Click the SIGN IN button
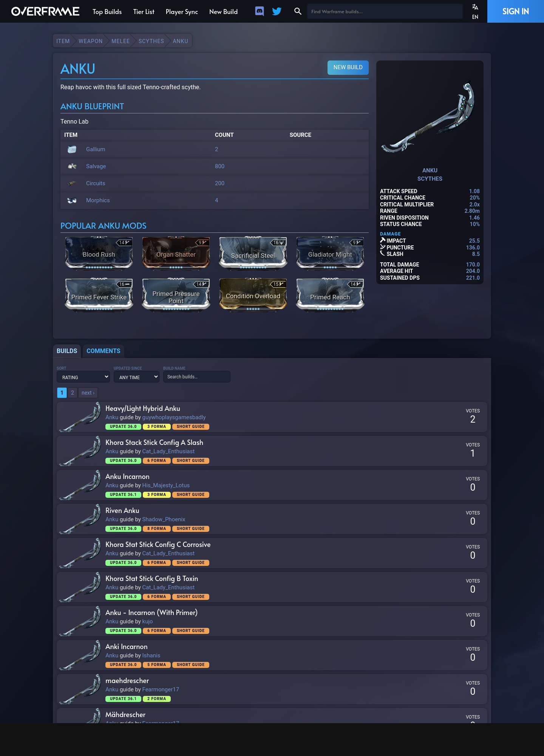This screenshot has width=544, height=756. [x=516, y=11]
